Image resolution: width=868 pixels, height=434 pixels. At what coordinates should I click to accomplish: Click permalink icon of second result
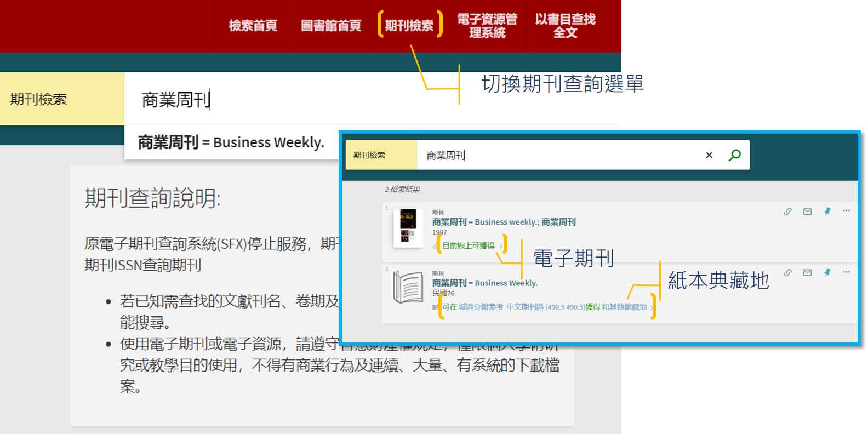click(x=787, y=272)
